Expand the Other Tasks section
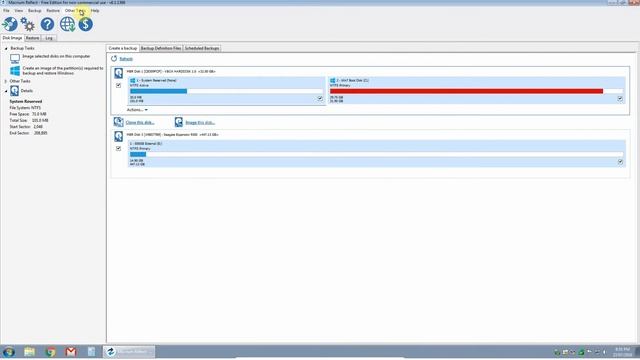Screen dimensions: 640x360 (6, 81)
